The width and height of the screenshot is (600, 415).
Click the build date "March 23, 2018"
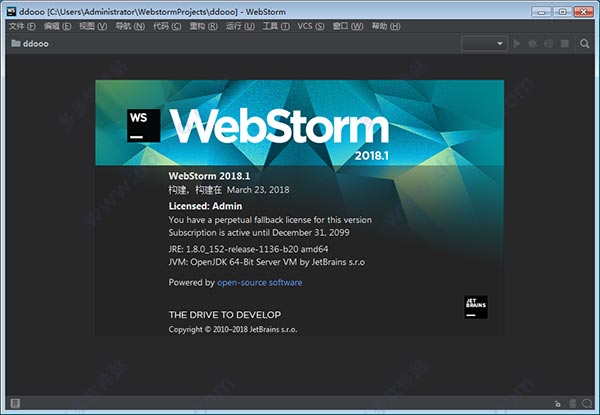tap(258, 190)
